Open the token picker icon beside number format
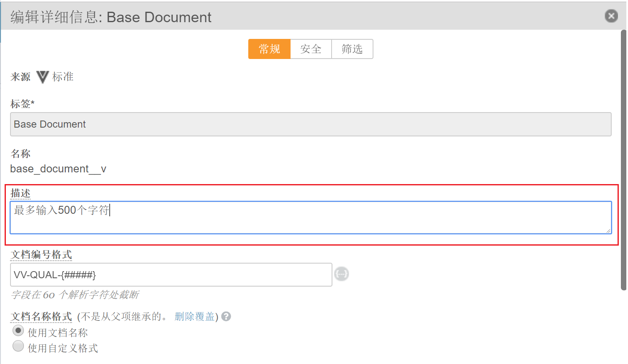628x364 pixels. coord(342,274)
